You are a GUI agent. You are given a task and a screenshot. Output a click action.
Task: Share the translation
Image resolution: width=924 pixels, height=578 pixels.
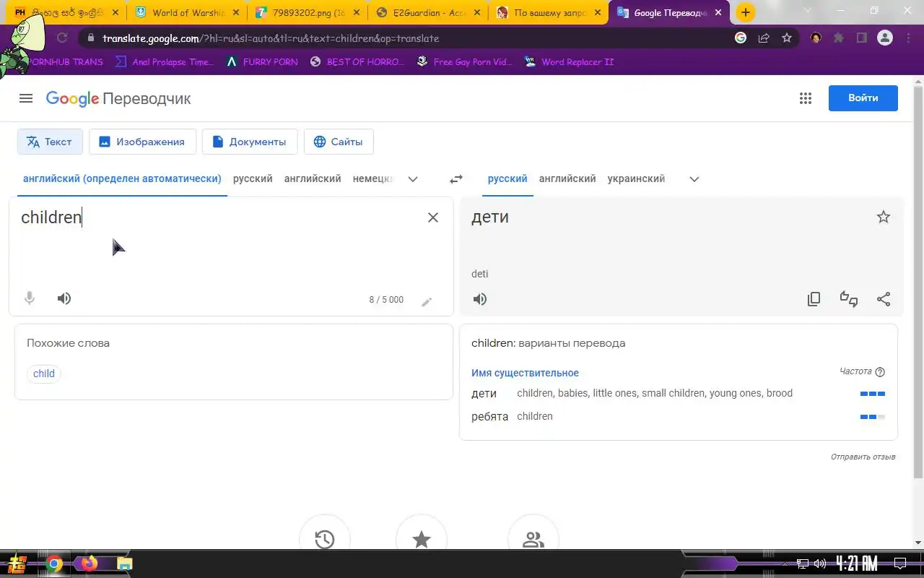pos(884,299)
